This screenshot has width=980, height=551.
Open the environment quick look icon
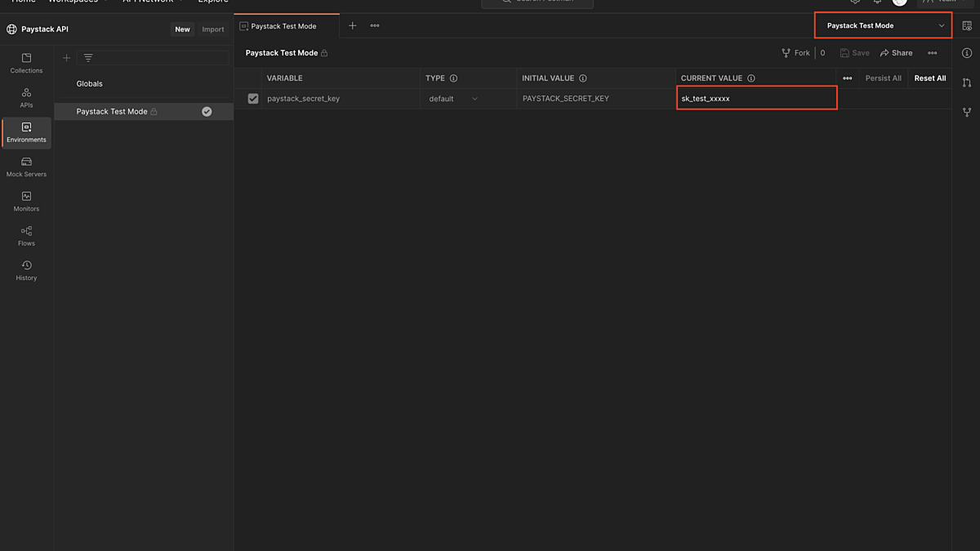click(967, 26)
